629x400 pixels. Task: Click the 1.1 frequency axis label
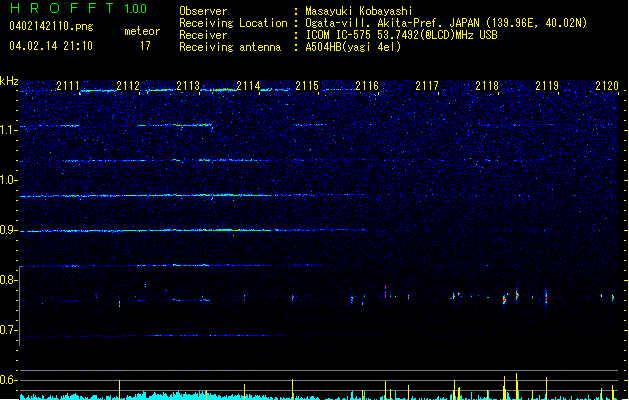(9, 130)
